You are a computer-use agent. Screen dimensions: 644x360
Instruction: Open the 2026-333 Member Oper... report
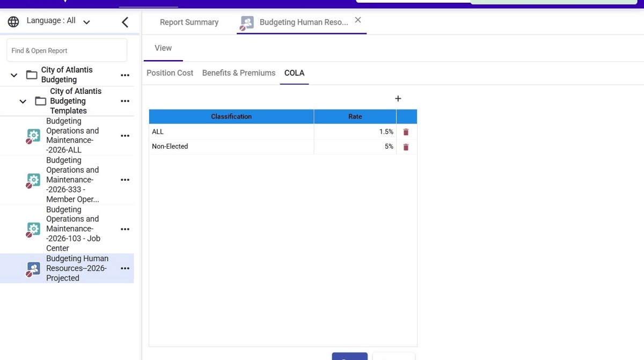(72, 180)
